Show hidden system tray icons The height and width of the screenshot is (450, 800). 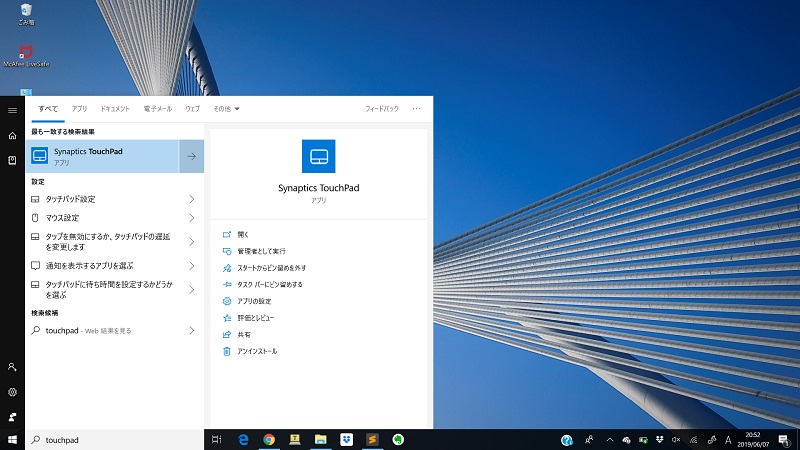(609, 440)
